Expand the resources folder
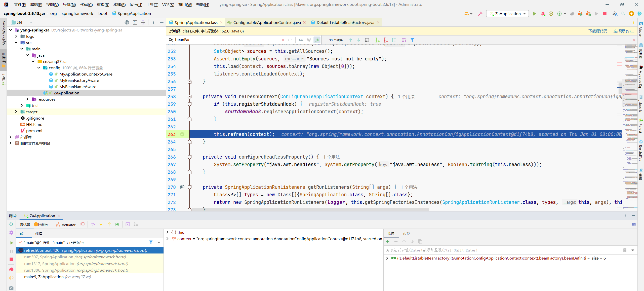Screen dimensions: 644x291 [x=27, y=99]
